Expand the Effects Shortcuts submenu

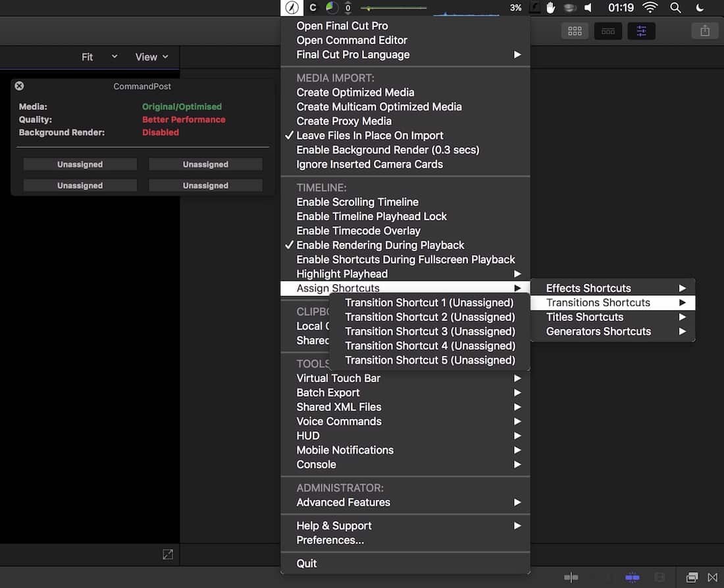(613, 288)
